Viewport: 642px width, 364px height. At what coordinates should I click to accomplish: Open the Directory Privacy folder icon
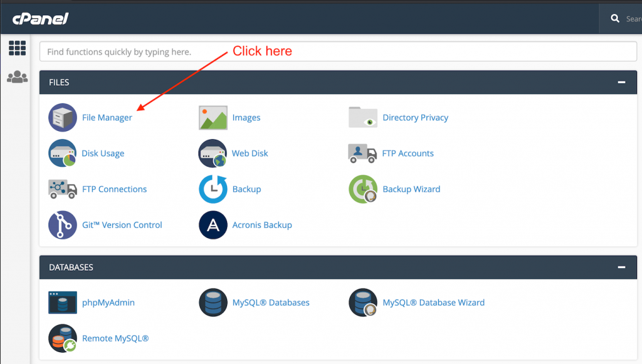click(x=363, y=117)
